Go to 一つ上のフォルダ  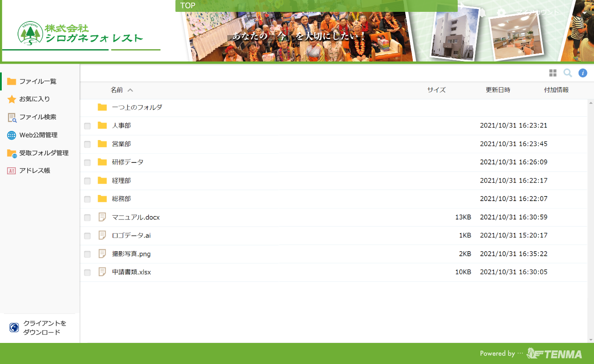point(137,107)
